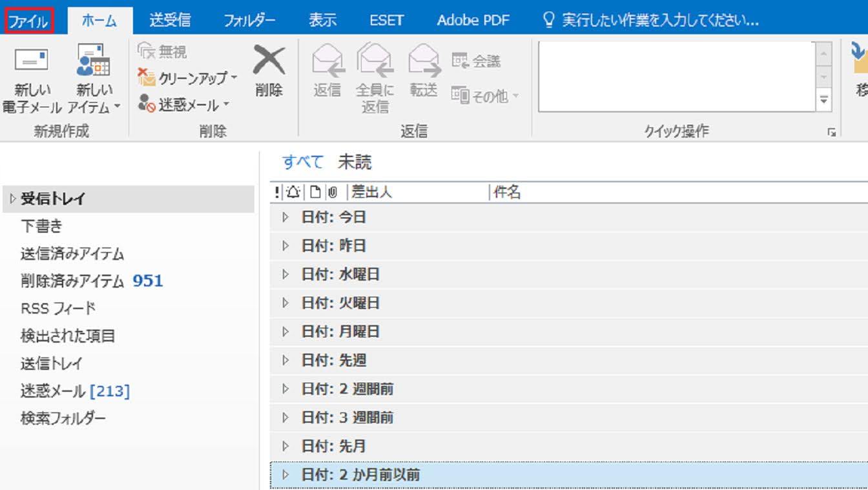
Task: Click the Reply All (全員に返信) icon
Action: 375,61
